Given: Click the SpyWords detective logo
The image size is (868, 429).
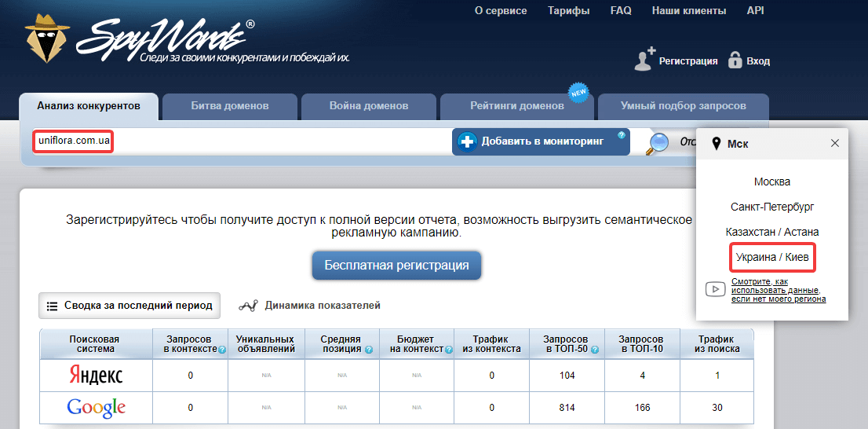Looking at the screenshot, I should coord(47,38).
